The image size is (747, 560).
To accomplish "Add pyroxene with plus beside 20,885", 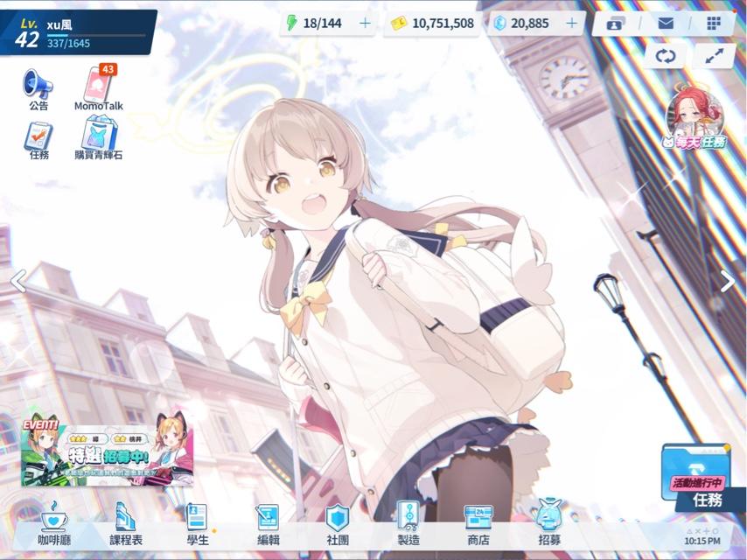I will coord(572,23).
